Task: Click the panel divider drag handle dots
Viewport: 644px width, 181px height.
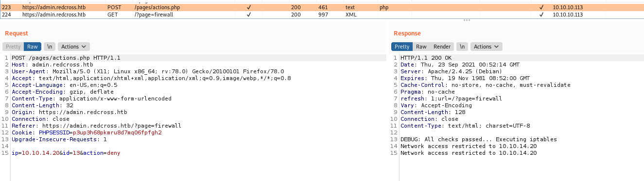Action: (x=467, y=20)
